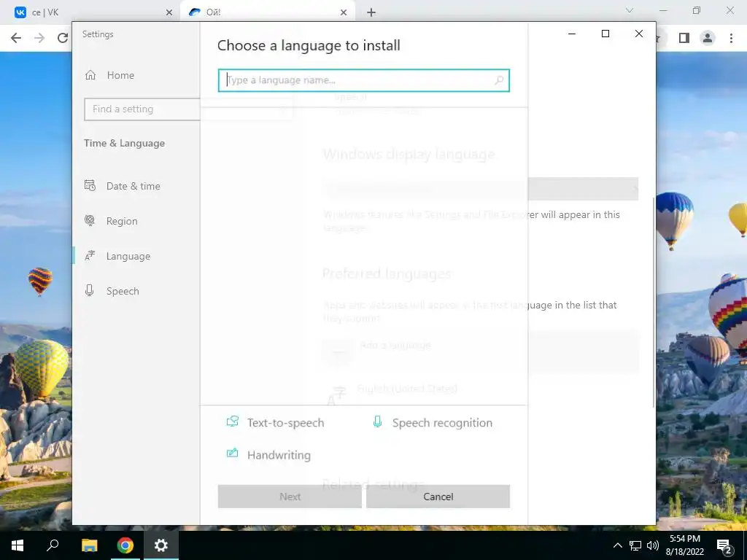The image size is (747, 560).
Task: Open the Windows Start menu
Action: point(18,545)
